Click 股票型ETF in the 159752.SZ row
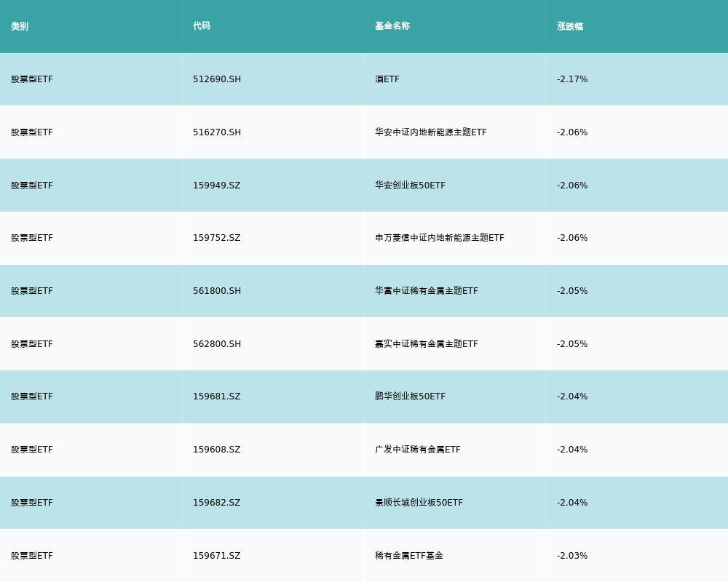The height and width of the screenshot is (582, 728). [32, 238]
